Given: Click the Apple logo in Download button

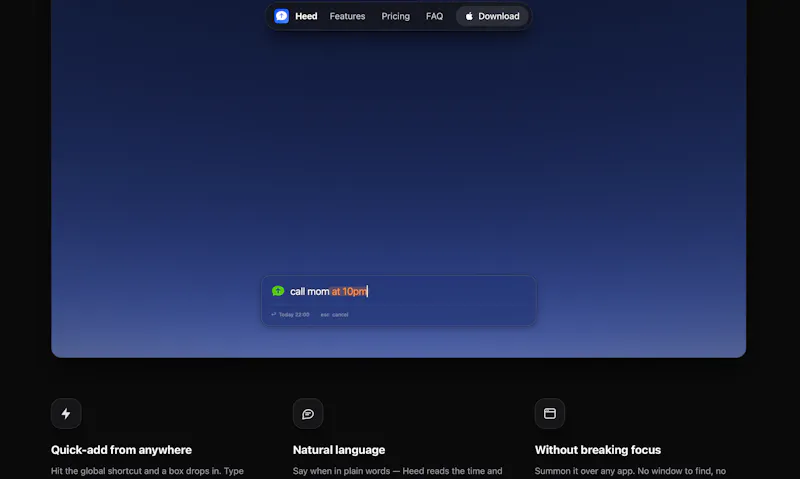Looking at the screenshot, I should tap(469, 16).
